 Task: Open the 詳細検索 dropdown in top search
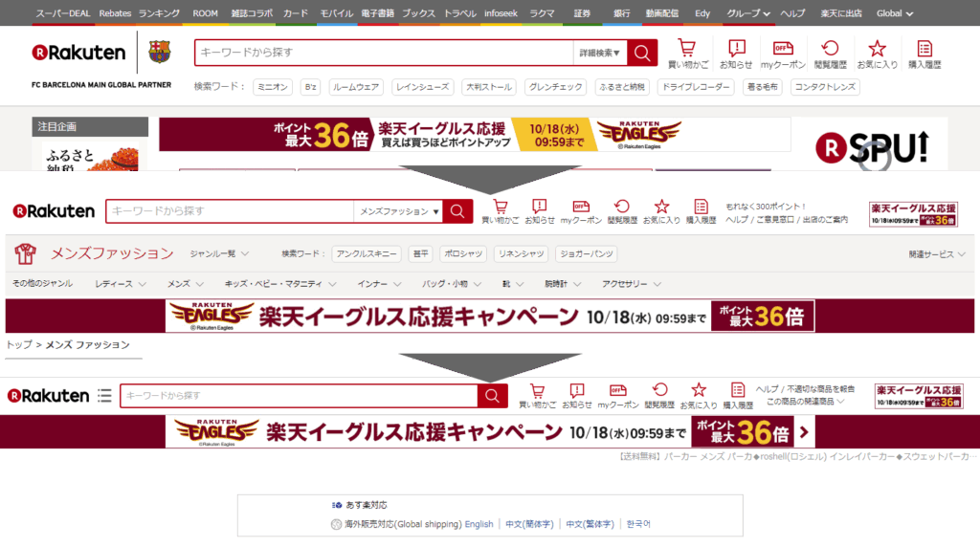pyautogui.click(x=599, y=54)
